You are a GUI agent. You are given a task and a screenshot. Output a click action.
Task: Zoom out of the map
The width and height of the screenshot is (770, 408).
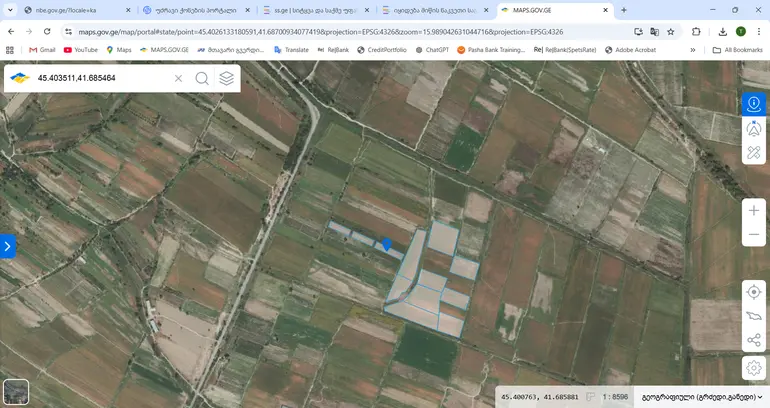pos(754,235)
